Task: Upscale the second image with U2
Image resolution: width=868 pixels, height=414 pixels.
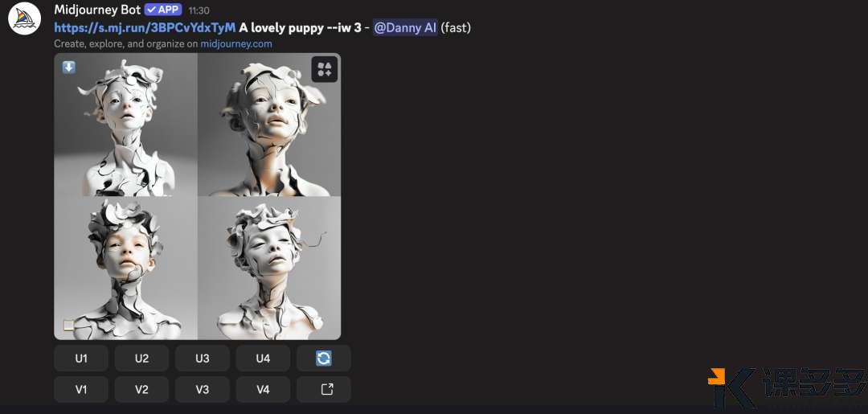Action: pyautogui.click(x=141, y=358)
